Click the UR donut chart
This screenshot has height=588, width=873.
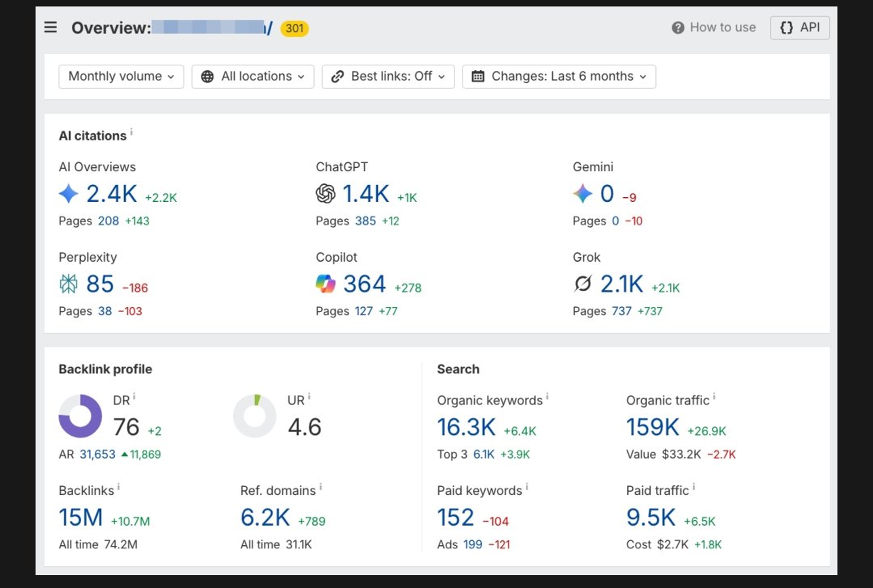(x=255, y=416)
